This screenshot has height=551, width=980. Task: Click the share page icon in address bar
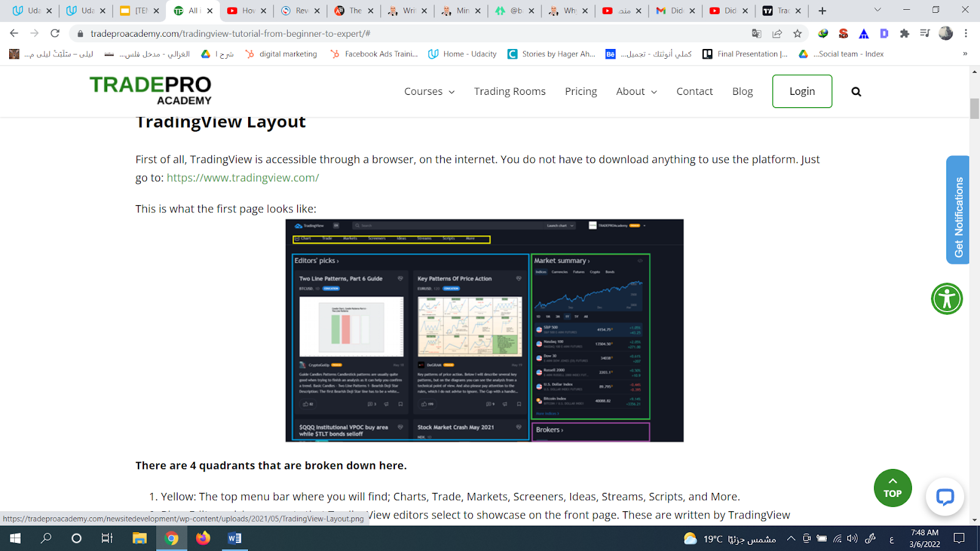coord(777,34)
